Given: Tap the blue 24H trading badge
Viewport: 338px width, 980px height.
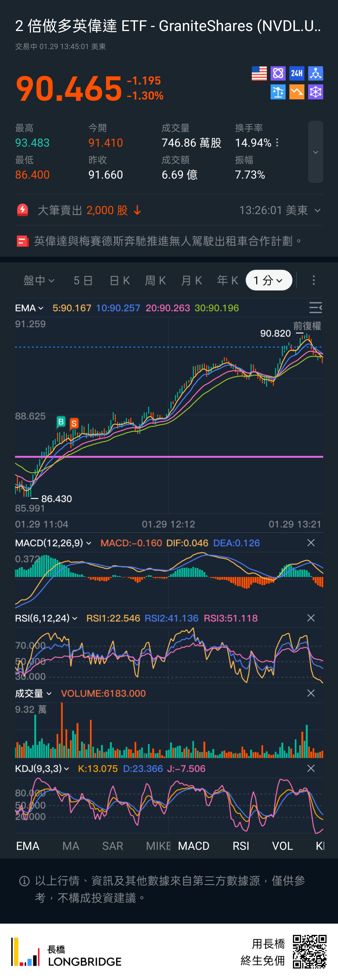Looking at the screenshot, I should point(296,74).
